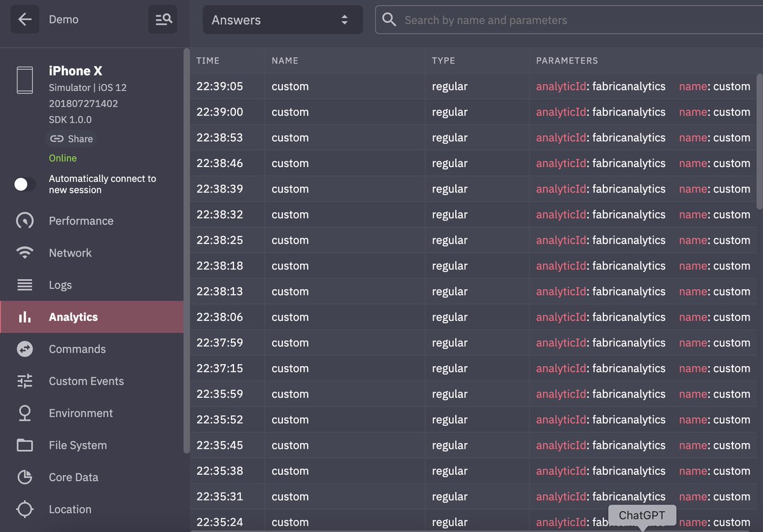Click the 201807271402 build number
This screenshot has height=532, width=763.
coord(83,104)
